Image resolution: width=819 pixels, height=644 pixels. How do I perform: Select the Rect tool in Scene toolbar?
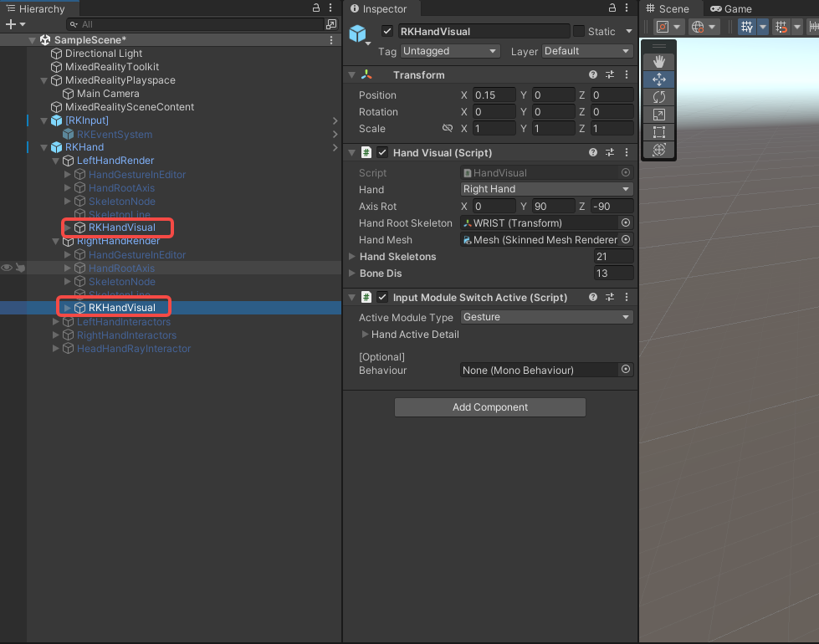tap(658, 131)
